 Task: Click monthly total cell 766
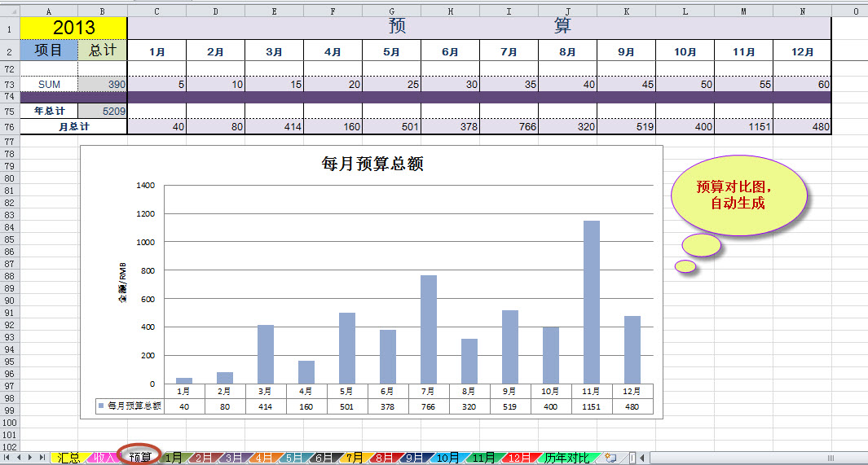[509, 126]
